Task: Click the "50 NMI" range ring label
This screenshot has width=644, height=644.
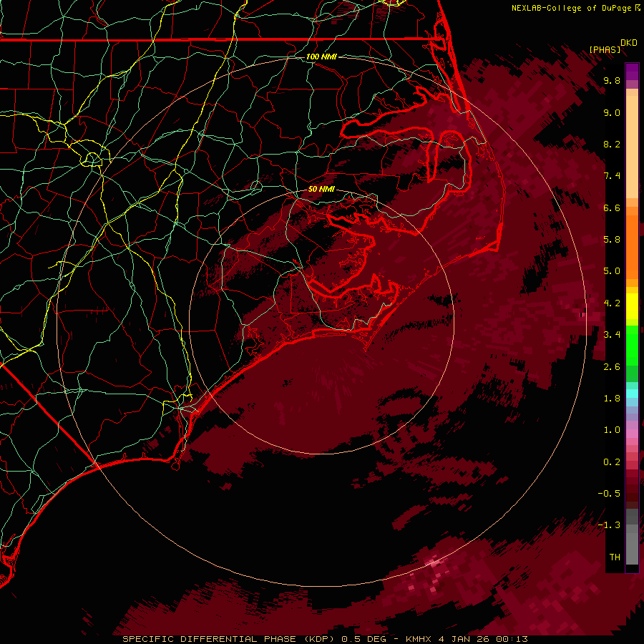Action: 321,189
